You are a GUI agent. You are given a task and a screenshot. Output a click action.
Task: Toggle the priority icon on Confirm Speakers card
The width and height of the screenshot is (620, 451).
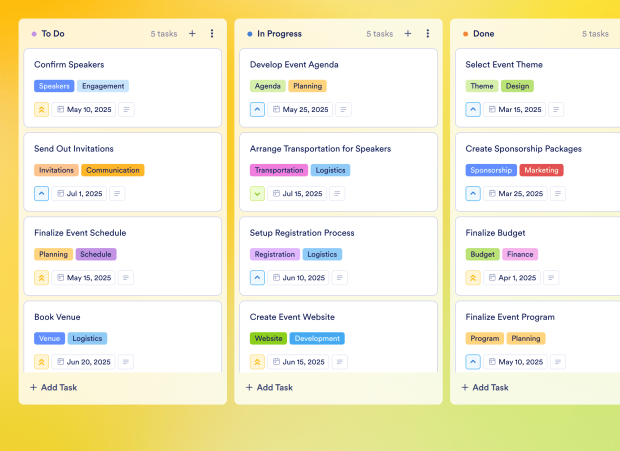[41, 110]
